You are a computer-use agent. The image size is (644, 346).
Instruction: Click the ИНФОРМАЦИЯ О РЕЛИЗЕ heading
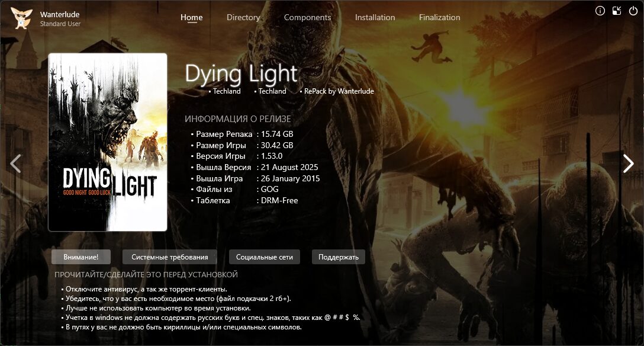(x=237, y=118)
